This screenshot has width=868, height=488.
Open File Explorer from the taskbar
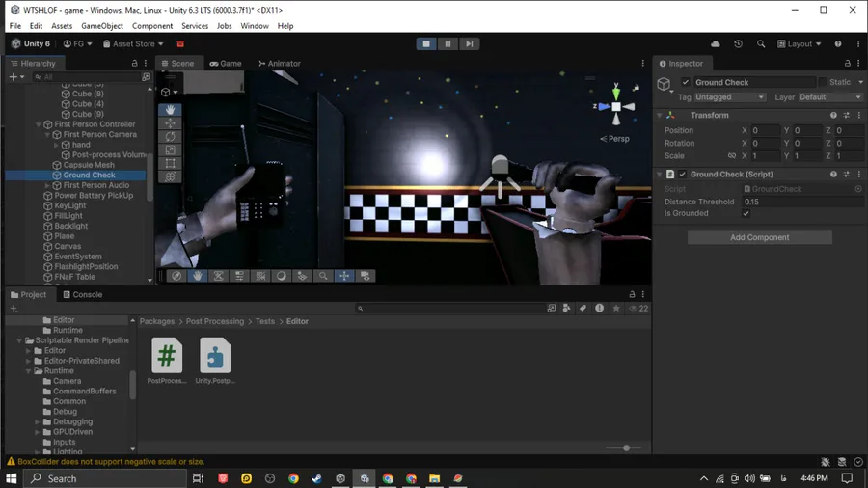(x=435, y=478)
